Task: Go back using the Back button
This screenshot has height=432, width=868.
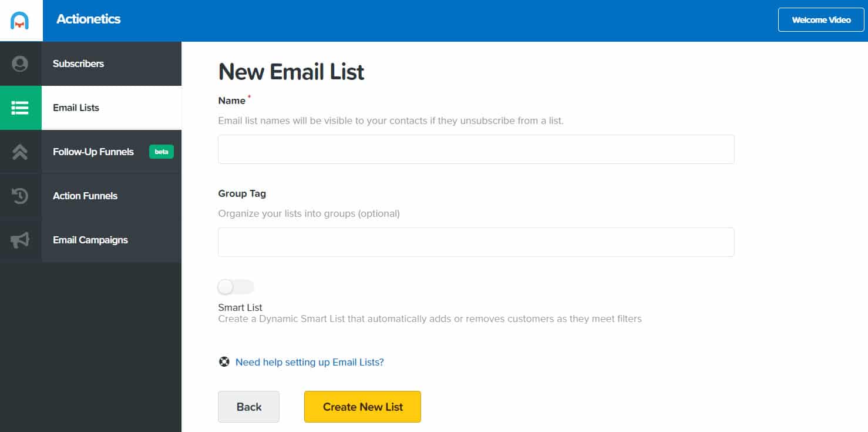Action: coord(248,407)
